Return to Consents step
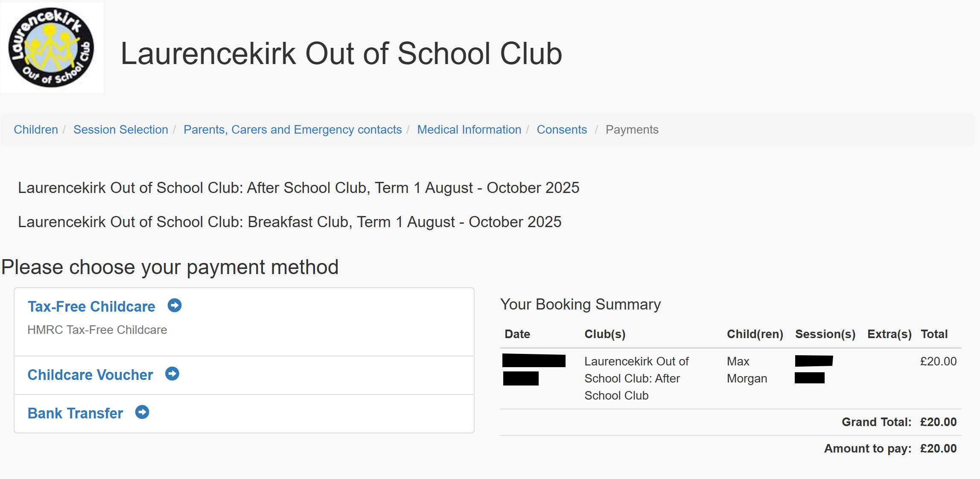 tap(562, 130)
